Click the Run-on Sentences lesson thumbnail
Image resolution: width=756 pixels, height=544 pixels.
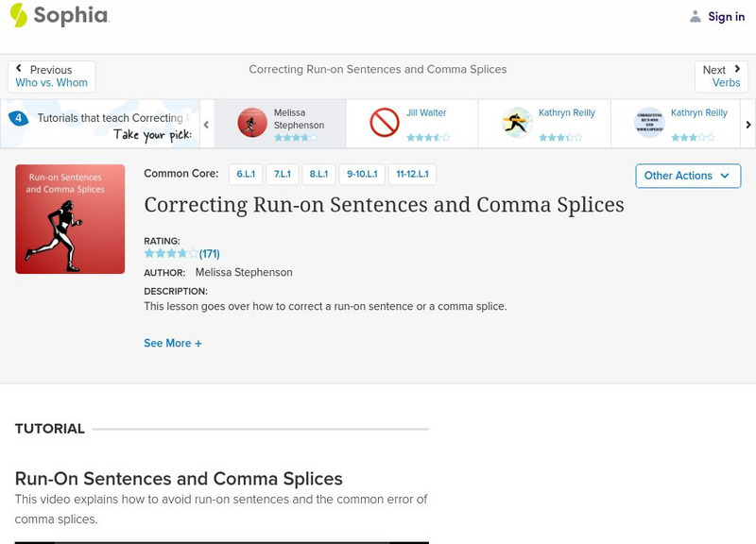70,219
